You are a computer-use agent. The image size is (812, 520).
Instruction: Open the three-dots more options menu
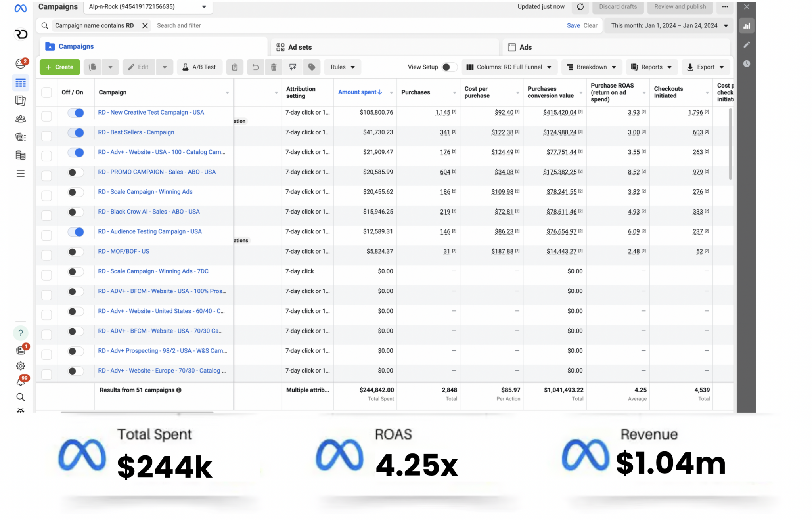[x=725, y=7]
